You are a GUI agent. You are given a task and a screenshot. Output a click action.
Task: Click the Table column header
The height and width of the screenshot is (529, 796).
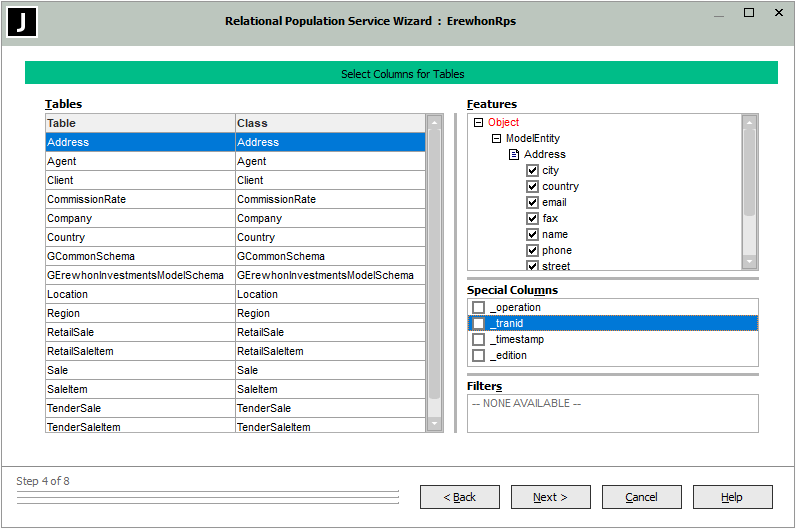[x=140, y=123]
